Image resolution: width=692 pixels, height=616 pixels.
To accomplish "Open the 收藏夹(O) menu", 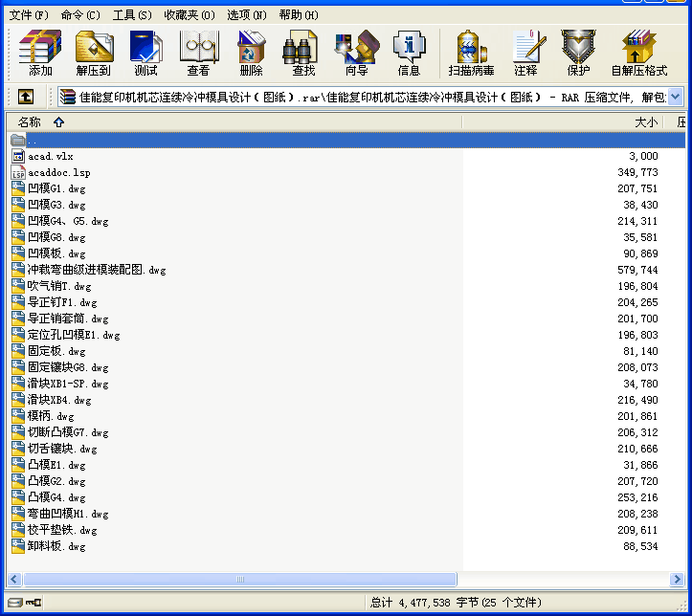I will pyautogui.click(x=190, y=15).
